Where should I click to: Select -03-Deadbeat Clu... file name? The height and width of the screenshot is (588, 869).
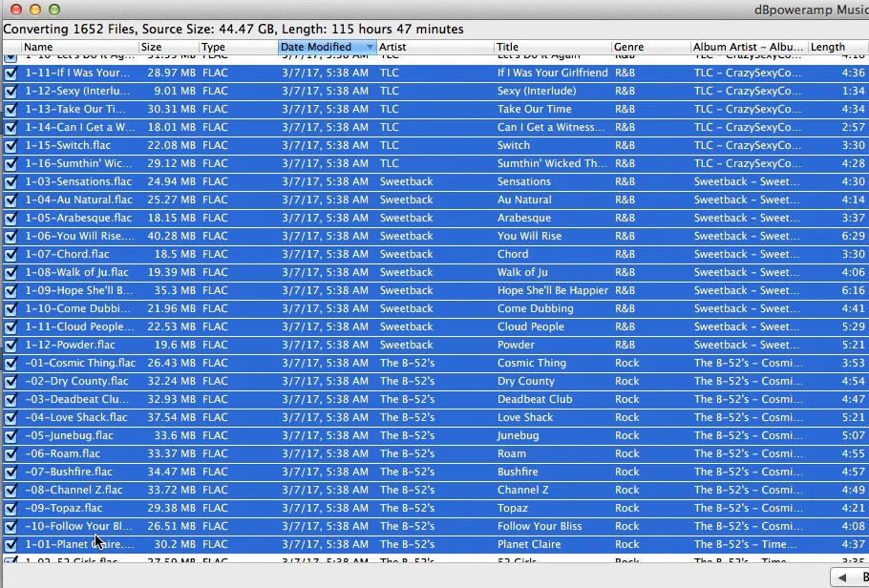tap(76, 400)
